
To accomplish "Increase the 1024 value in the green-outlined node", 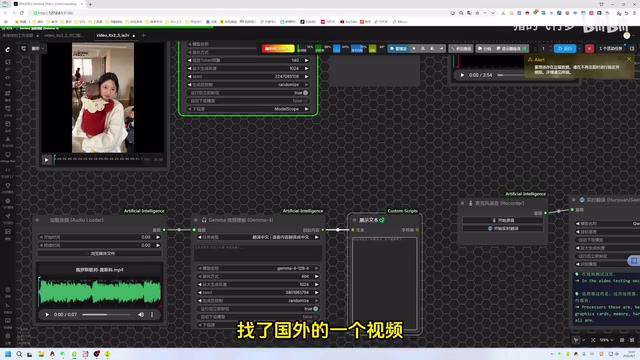I will tap(307, 68).
